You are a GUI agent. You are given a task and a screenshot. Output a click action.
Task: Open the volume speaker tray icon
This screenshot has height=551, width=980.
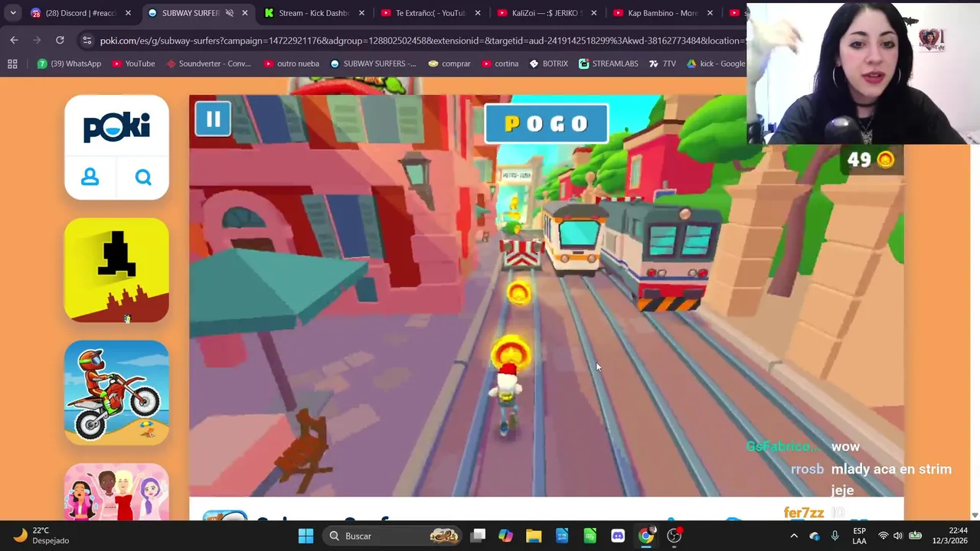click(x=898, y=536)
